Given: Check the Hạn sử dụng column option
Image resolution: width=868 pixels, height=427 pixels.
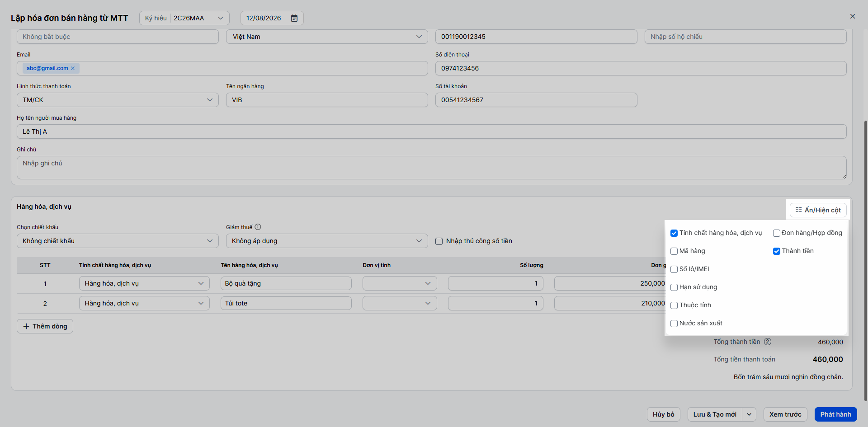Looking at the screenshot, I should [674, 287].
